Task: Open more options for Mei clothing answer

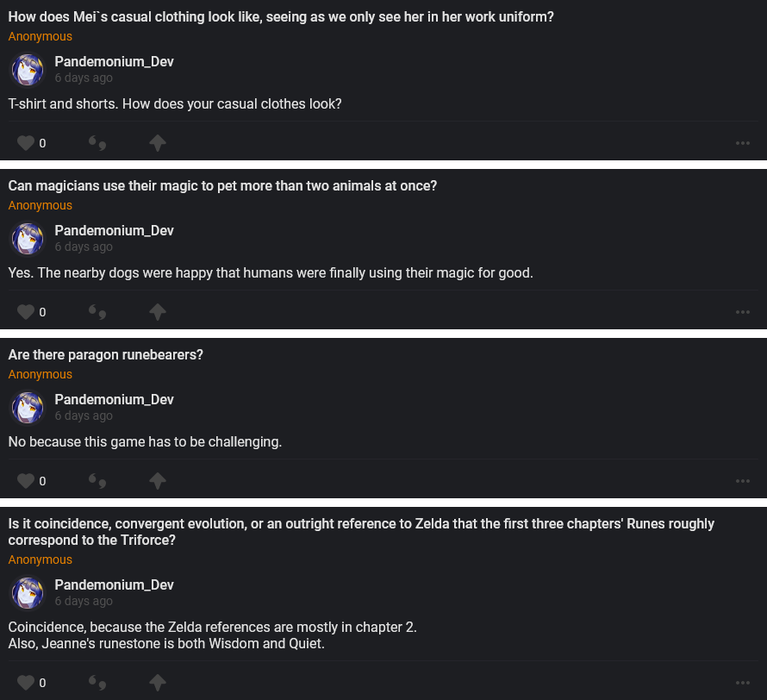Action: coord(742,143)
